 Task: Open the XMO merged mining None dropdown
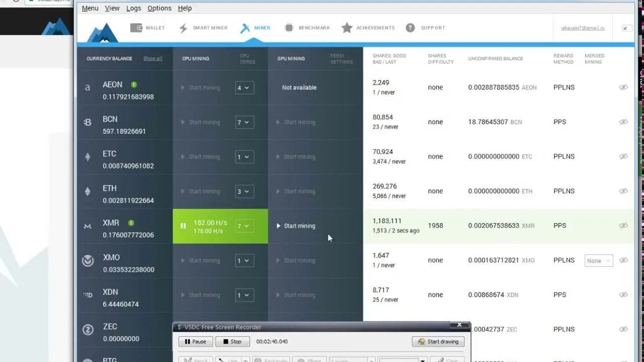pyautogui.click(x=599, y=261)
